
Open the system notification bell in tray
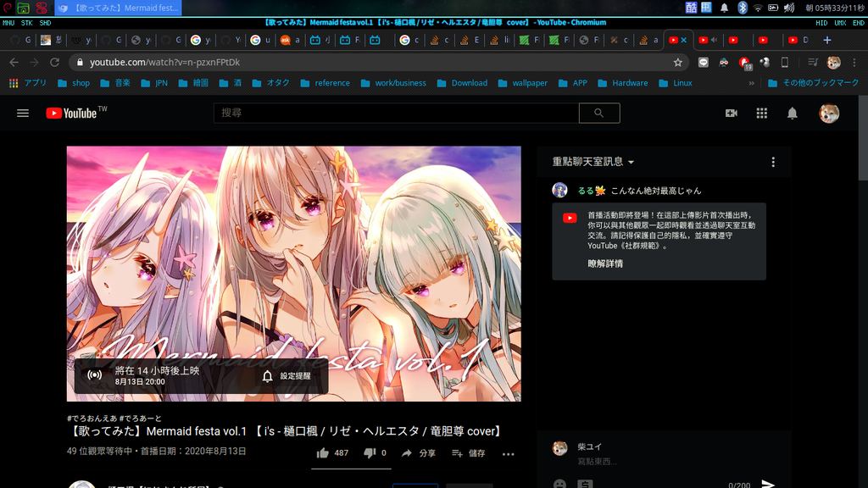coord(724,8)
